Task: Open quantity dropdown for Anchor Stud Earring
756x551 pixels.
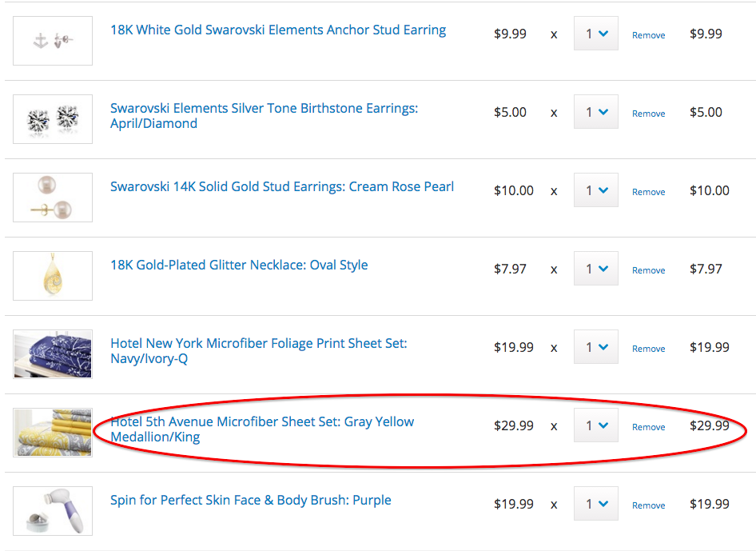Action: pos(596,34)
